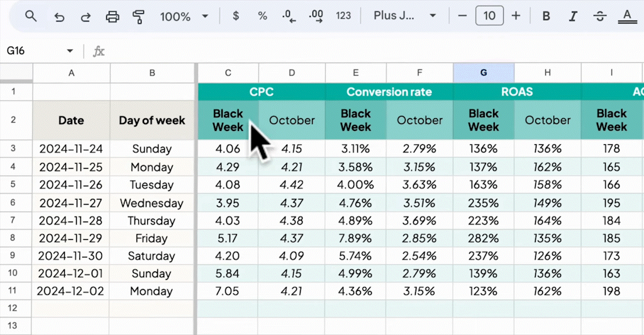Select the paint format roller icon
The image size is (644, 335).
tap(139, 16)
